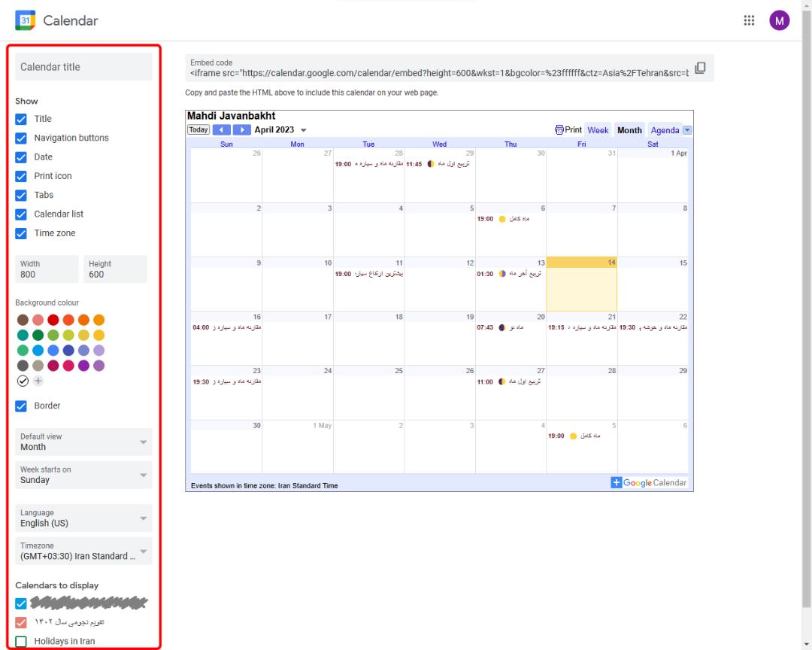Go to previous month with left arrow
Image resolution: width=812 pixels, height=650 pixels.
point(221,129)
